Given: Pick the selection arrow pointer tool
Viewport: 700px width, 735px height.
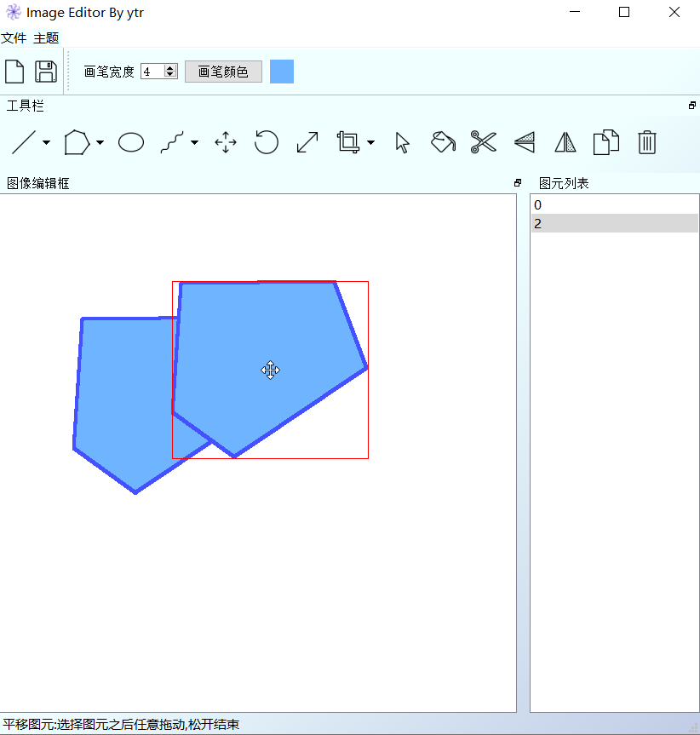Looking at the screenshot, I should pyautogui.click(x=402, y=142).
